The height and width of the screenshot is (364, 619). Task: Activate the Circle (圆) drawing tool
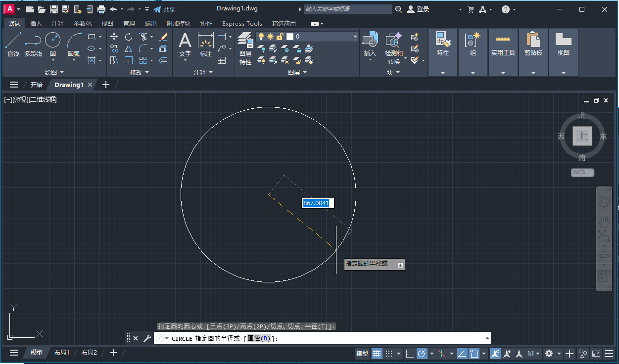click(x=52, y=40)
